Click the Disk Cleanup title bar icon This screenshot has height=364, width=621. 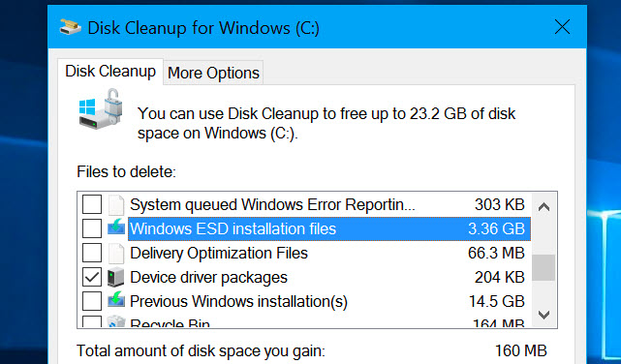coord(71,27)
